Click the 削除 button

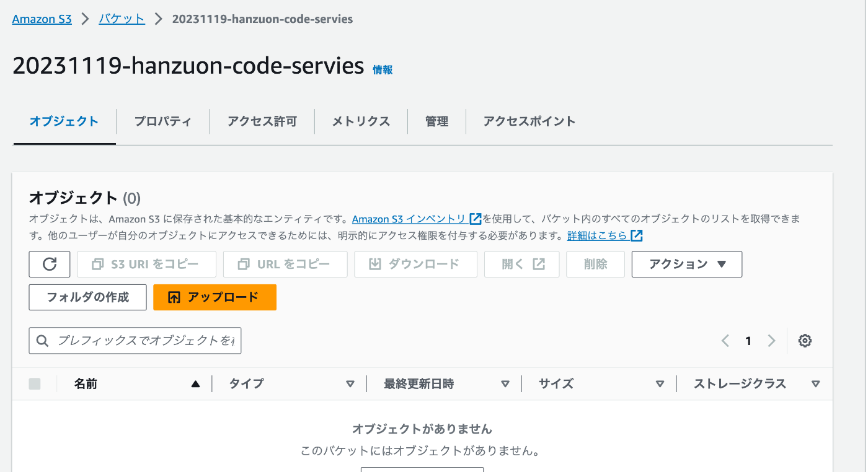(x=596, y=264)
